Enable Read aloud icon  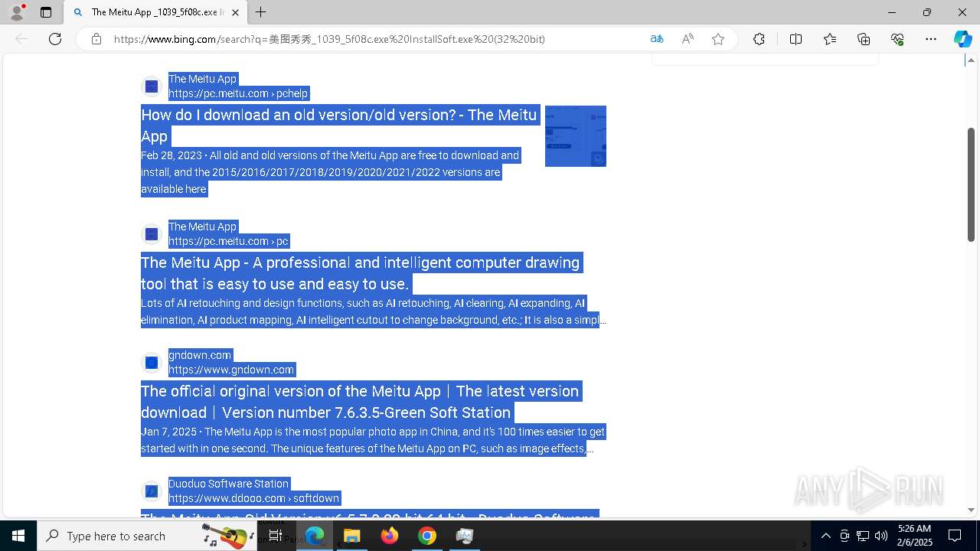[x=688, y=39]
